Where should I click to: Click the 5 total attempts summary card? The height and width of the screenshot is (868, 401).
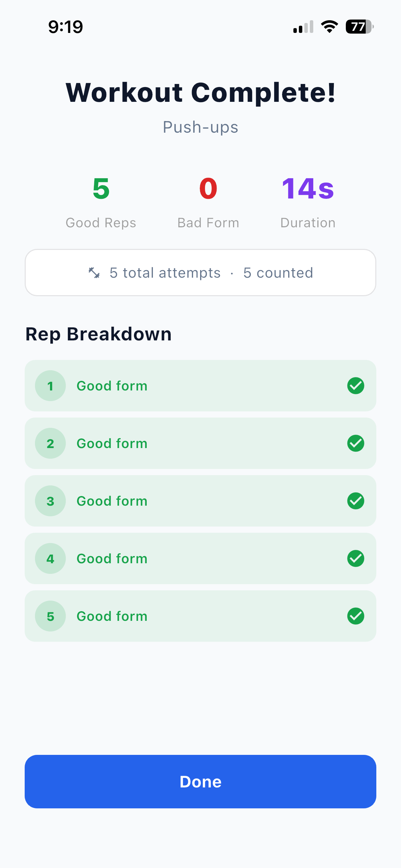coord(200,273)
